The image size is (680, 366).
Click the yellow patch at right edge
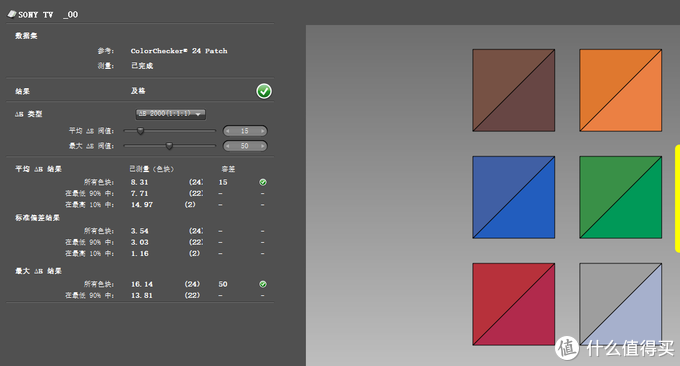pyautogui.click(x=677, y=199)
